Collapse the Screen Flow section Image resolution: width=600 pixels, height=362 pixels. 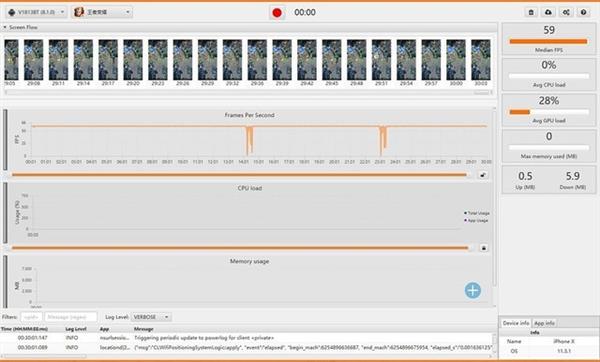click(x=5, y=28)
